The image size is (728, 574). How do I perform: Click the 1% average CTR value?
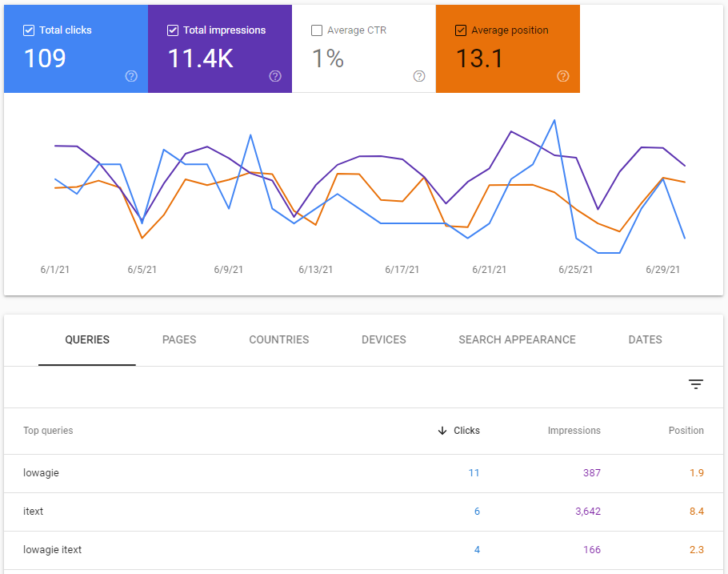[328, 58]
